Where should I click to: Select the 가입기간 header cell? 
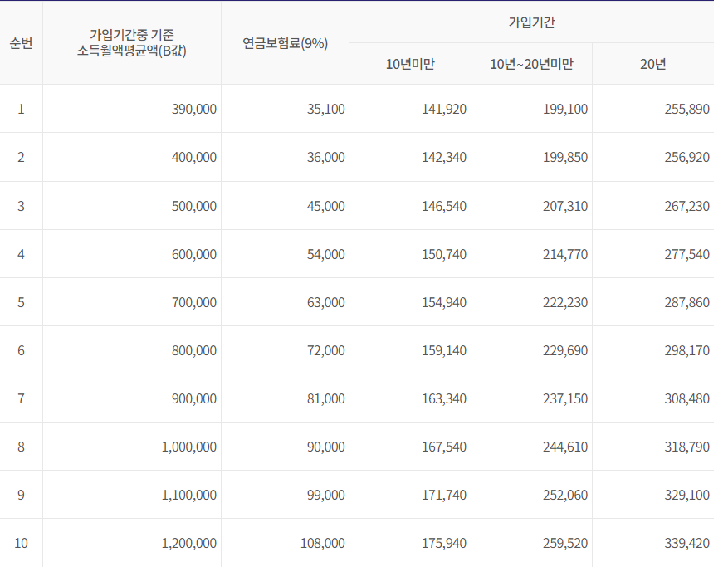530,23
